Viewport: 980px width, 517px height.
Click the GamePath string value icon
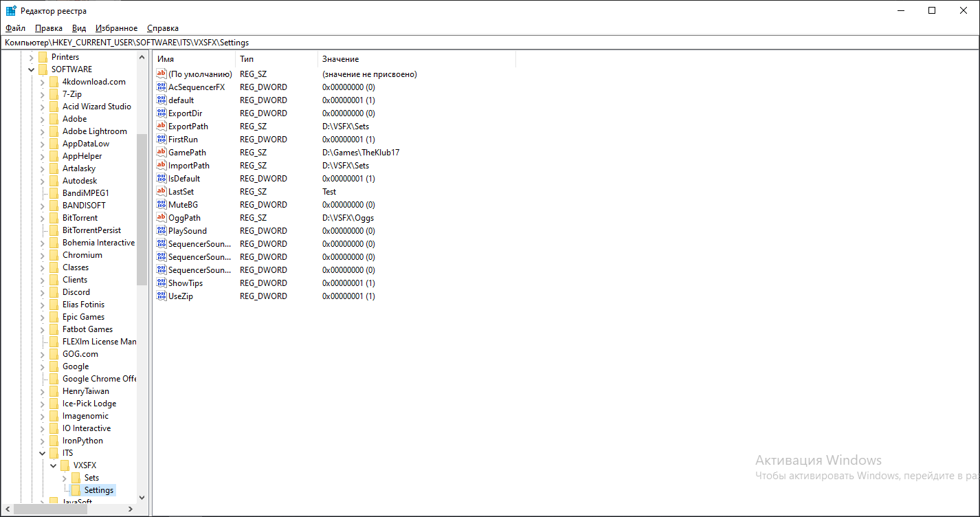tap(162, 153)
